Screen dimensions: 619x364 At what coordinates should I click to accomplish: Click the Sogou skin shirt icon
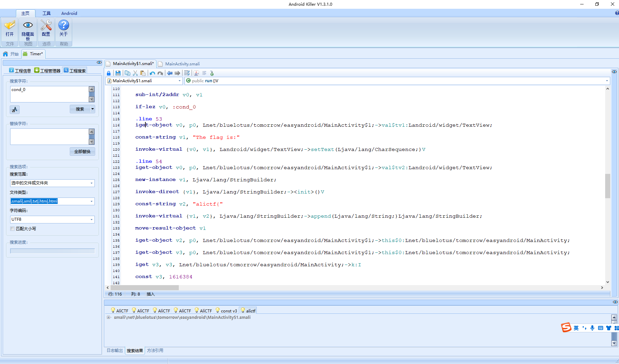point(609,328)
